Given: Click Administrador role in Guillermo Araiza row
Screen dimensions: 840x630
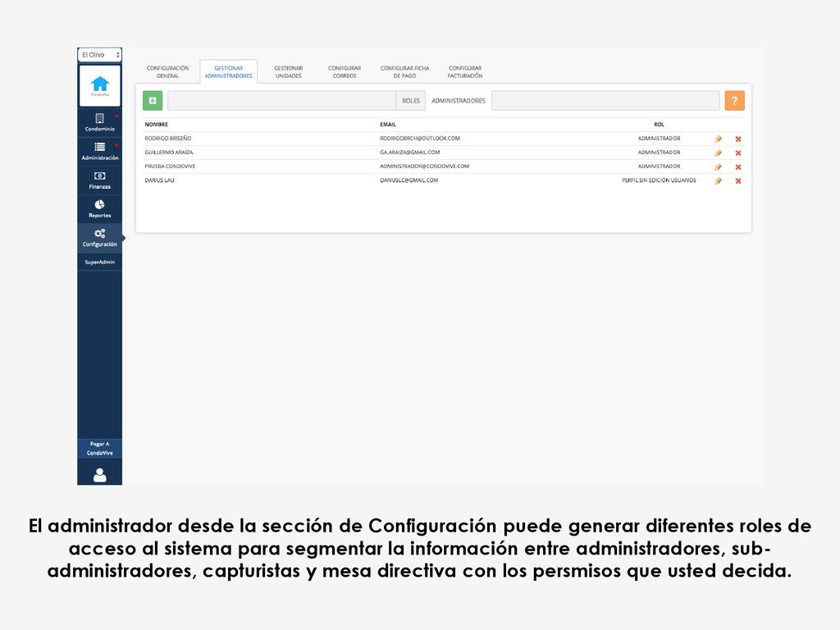Looking at the screenshot, I should pyautogui.click(x=659, y=152).
